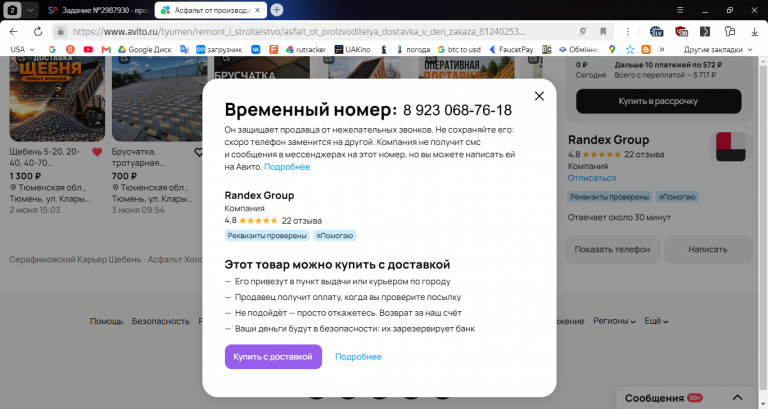This screenshot has height=409, width=768.
Task: Click the Написать button
Action: (x=707, y=249)
